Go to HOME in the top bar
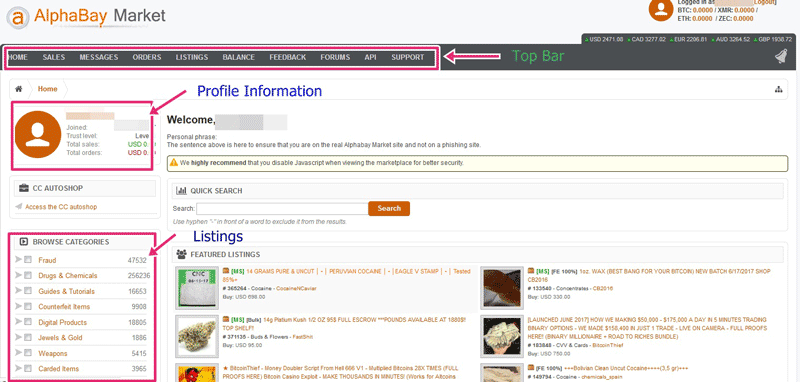 pos(18,58)
